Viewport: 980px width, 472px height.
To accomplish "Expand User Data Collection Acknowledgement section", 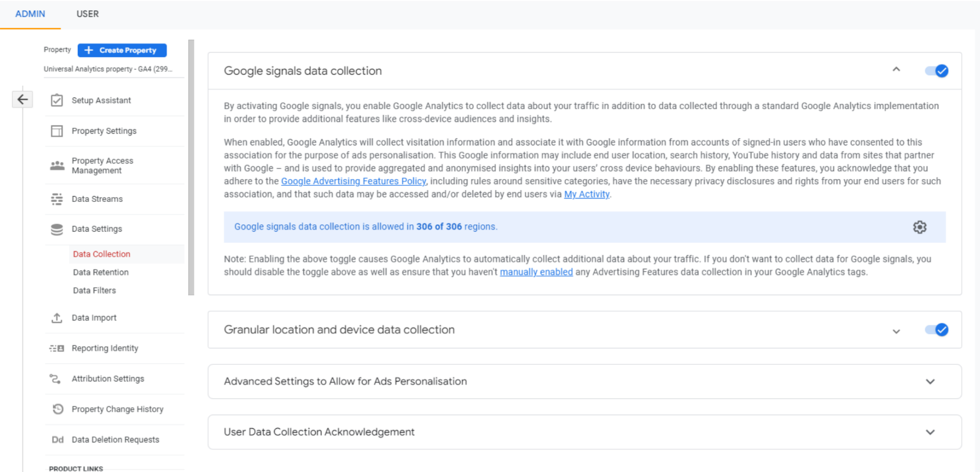I will point(930,432).
